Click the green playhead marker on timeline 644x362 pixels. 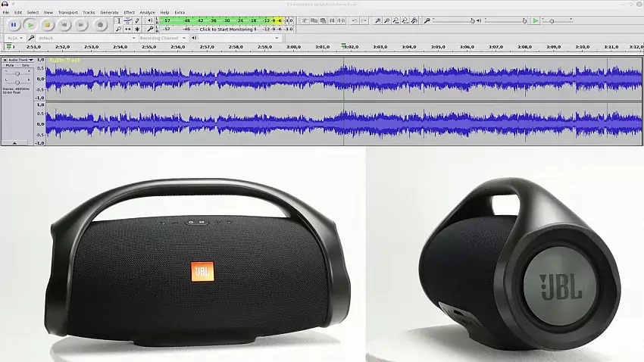coord(343,46)
